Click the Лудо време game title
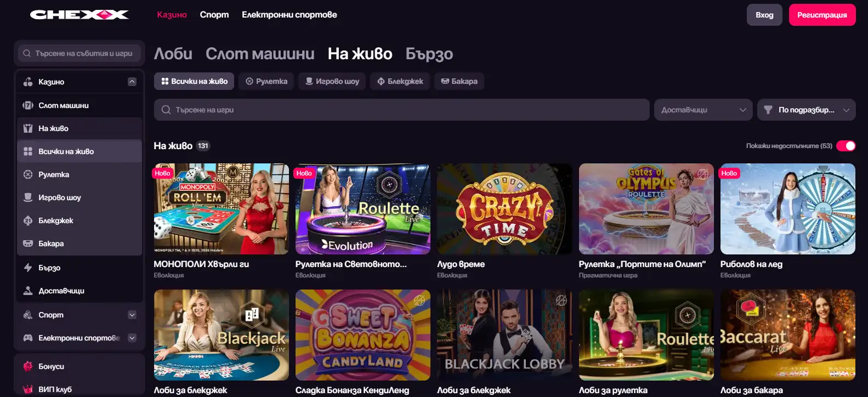Image resolution: width=868 pixels, height=397 pixels. (461, 264)
